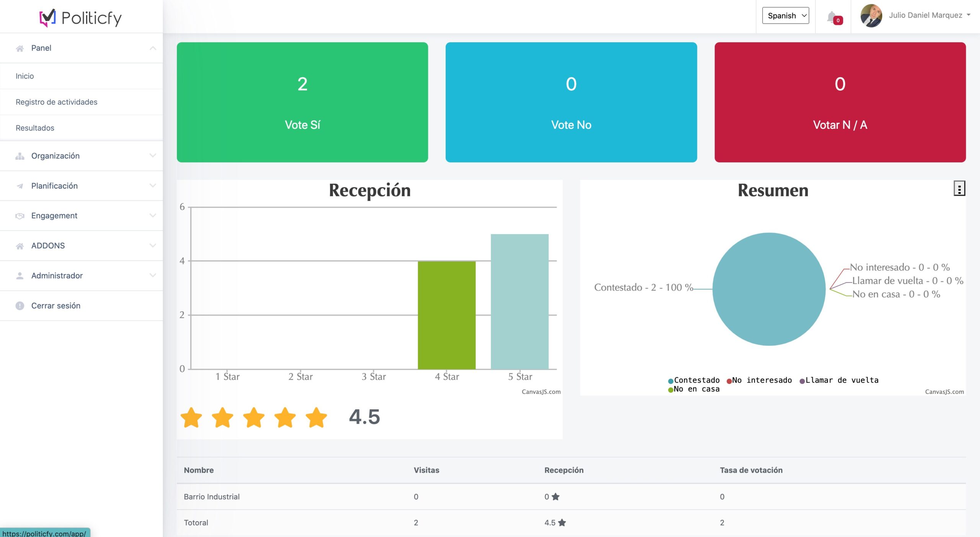Viewport: 980px width, 537px height.
Task: Click the Contestado - 2 - 100 % label
Action: (x=644, y=287)
